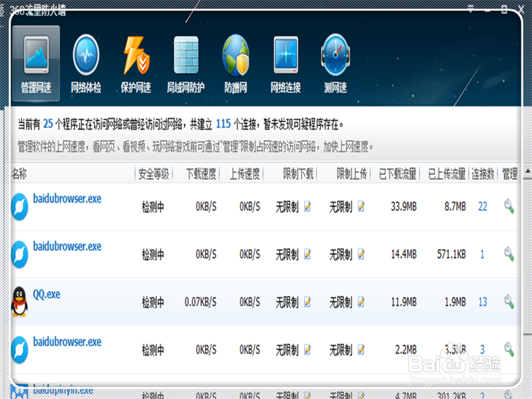The width and height of the screenshot is (532, 399).
Task: Sort by 已上传流量 column header
Action: pyautogui.click(x=446, y=174)
